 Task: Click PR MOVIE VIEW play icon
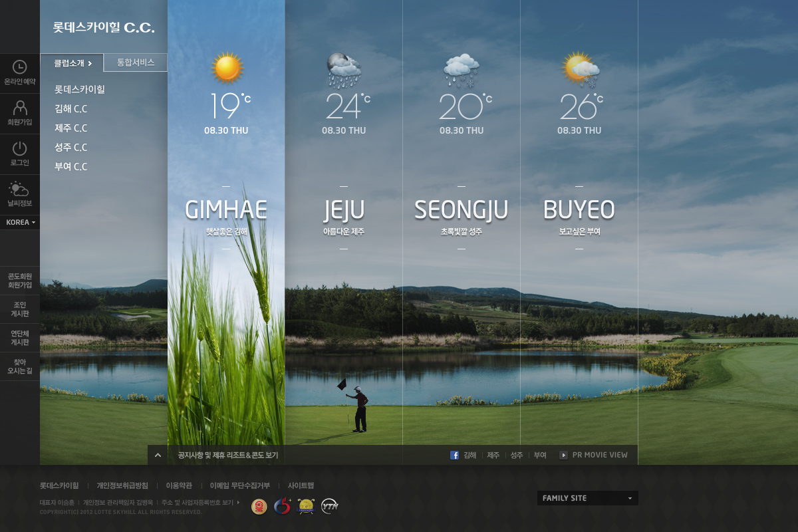[x=563, y=456]
